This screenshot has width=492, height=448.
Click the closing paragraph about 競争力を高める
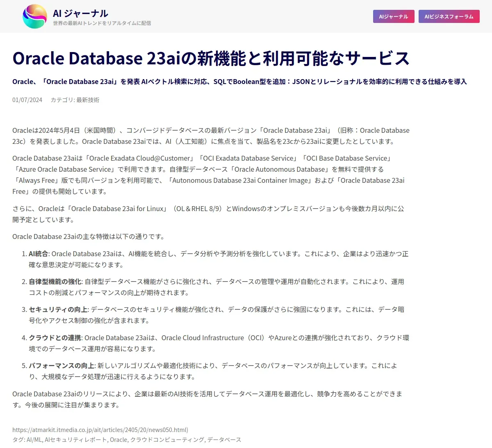[207, 399]
